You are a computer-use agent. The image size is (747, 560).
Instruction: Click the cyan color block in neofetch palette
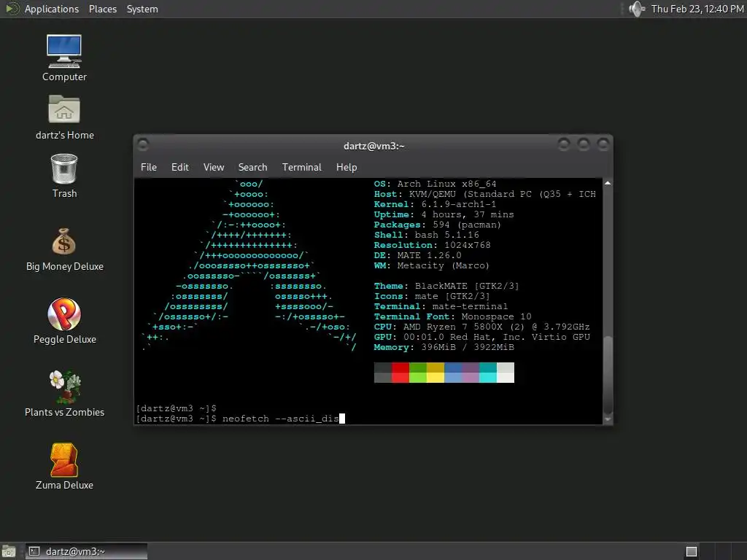tap(488, 373)
